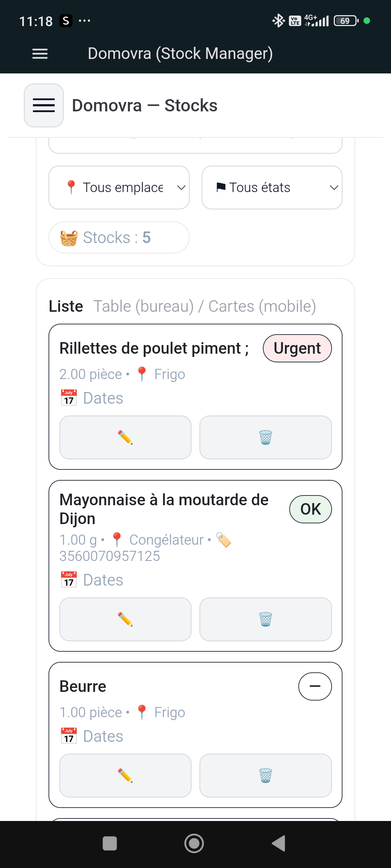Screen dimensions: 391x868
Task: Tap pencil icon for Mayonnaise item
Action: coord(125,619)
